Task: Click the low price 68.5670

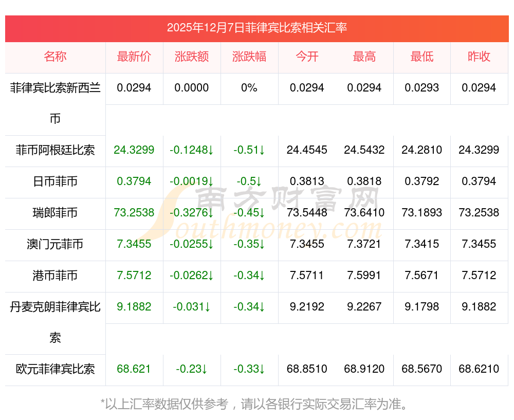Action: 422,369
